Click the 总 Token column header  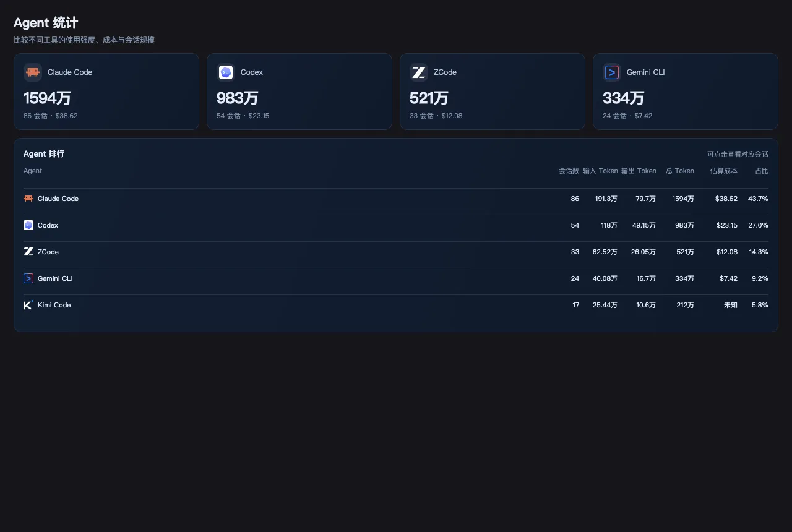click(680, 171)
